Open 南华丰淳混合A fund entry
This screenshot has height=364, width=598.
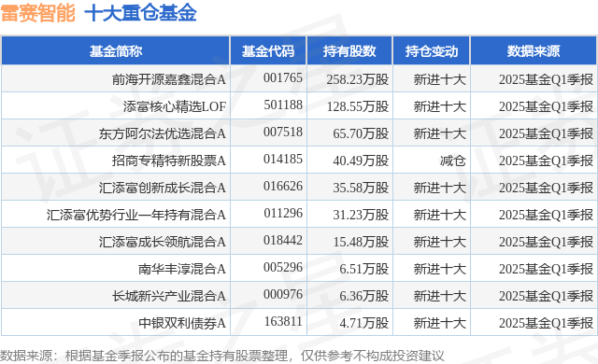pos(182,269)
